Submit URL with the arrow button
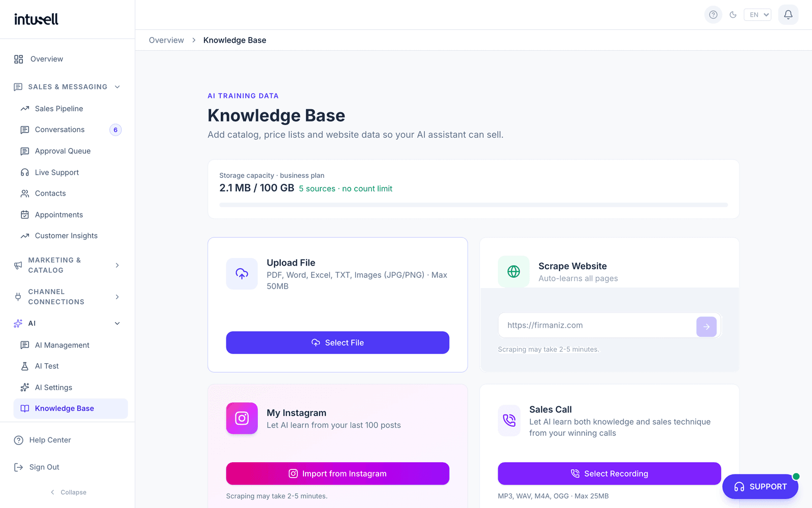The width and height of the screenshot is (812, 508). 706,327
